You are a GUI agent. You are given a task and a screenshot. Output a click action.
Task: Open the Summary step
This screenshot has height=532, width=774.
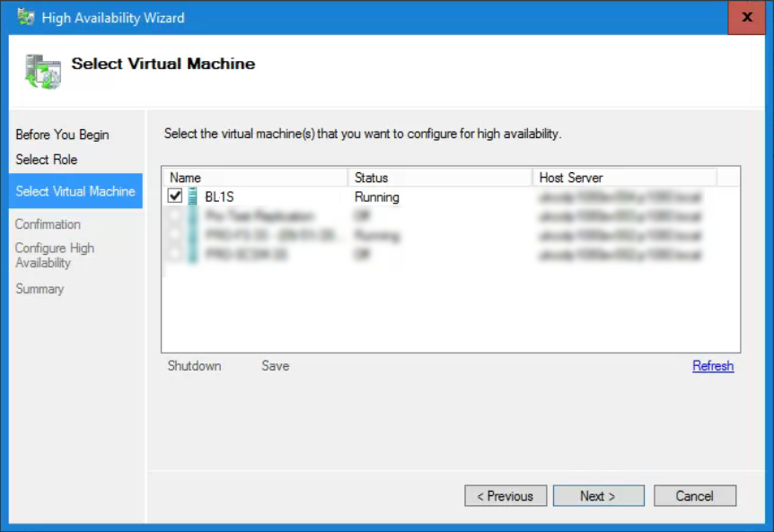coord(40,289)
